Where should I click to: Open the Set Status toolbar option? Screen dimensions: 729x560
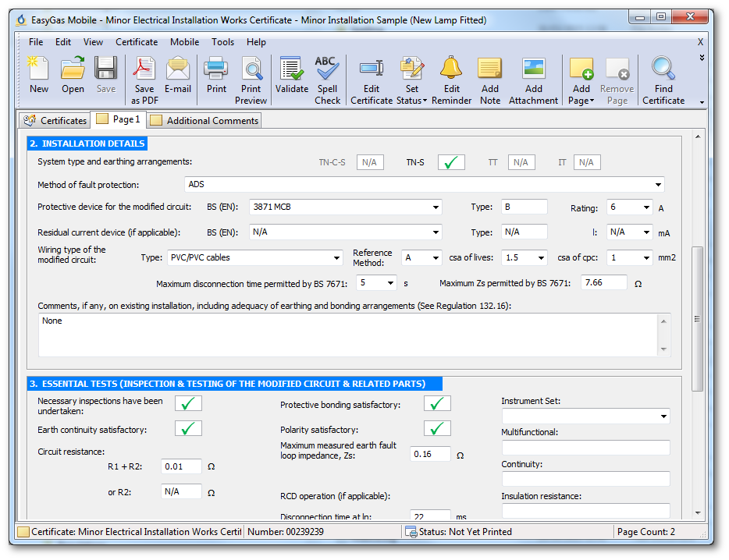point(412,80)
